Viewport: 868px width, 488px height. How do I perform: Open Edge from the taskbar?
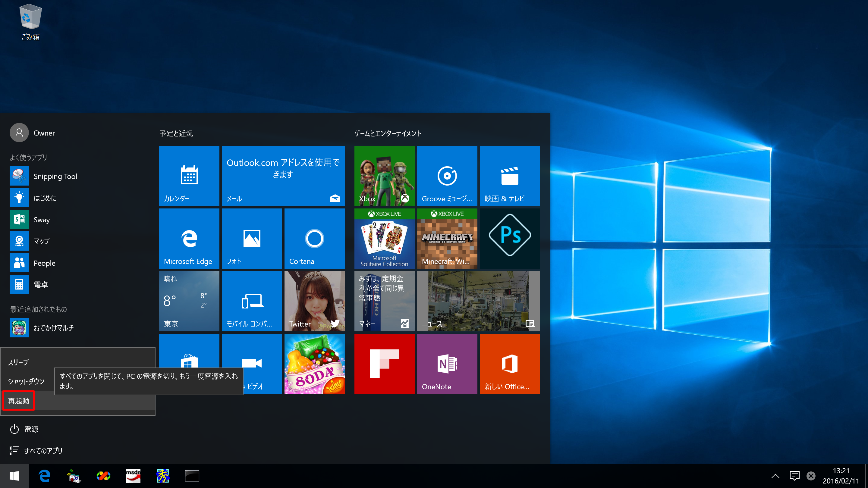(45, 476)
